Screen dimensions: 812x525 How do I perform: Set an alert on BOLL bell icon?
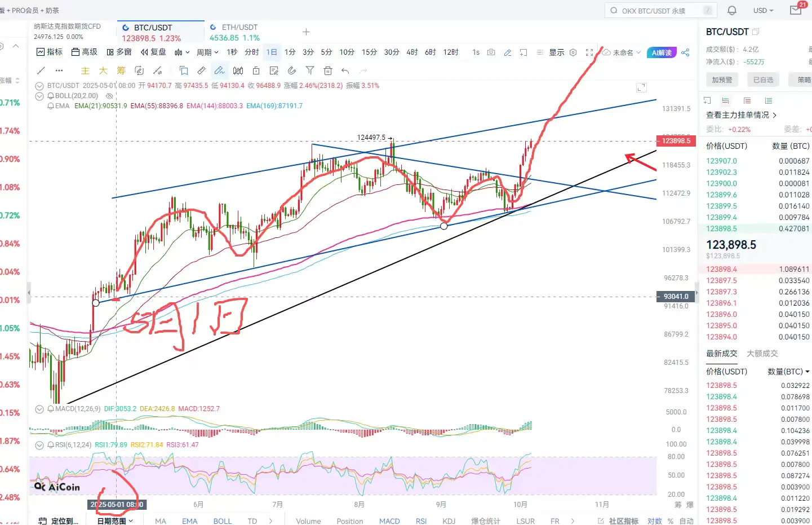(x=51, y=96)
